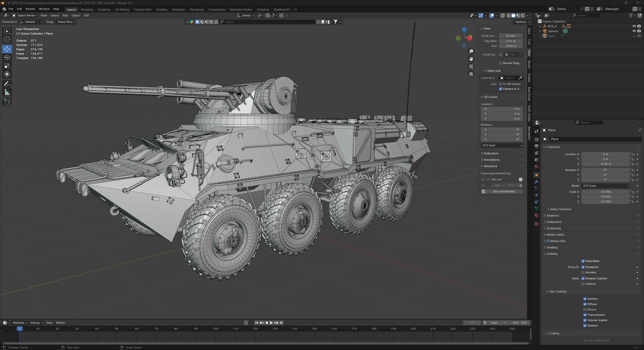Select the Add Cube tool
The height and width of the screenshot is (350, 644).
click(7, 102)
